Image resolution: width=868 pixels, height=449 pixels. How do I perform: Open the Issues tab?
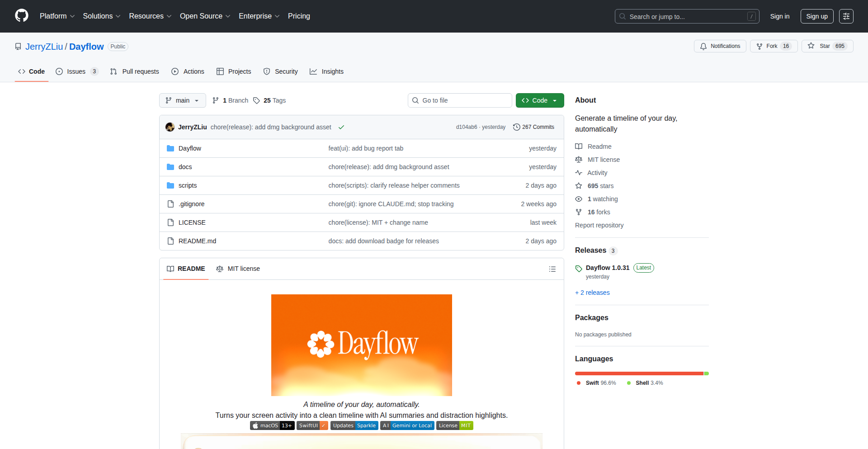76,71
